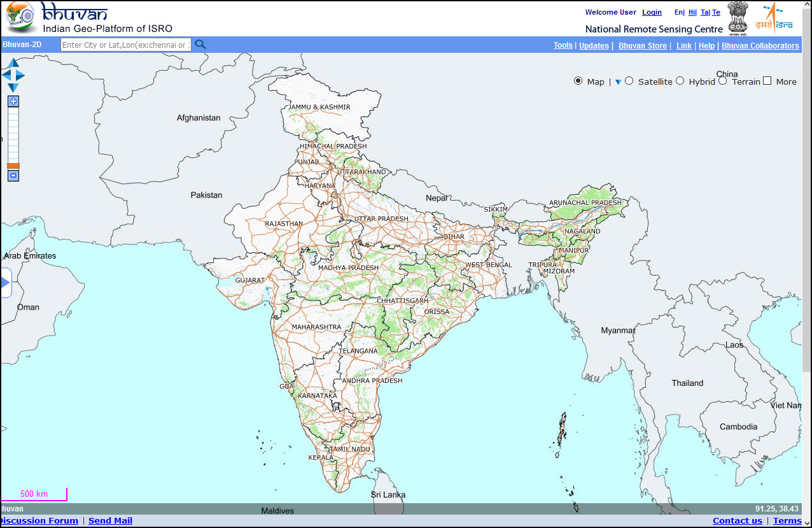The height and width of the screenshot is (528, 812).
Task: Click the GUJARAT label on the map
Action: tap(250, 280)
